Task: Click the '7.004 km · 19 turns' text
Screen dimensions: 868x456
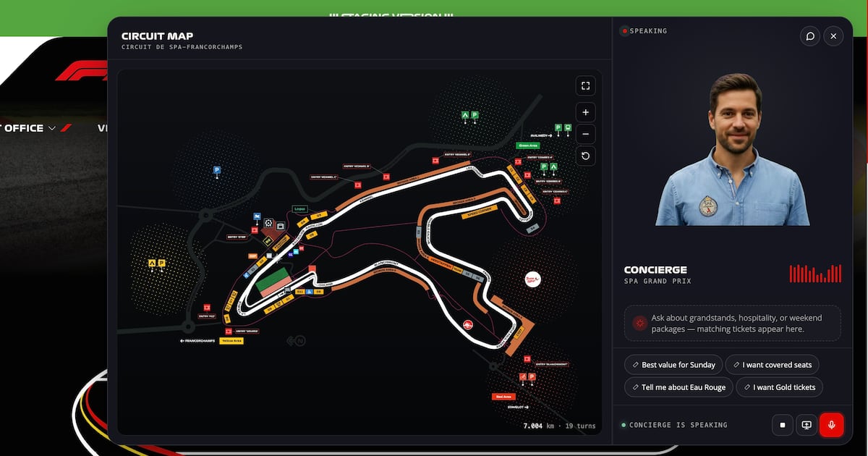Action: 560,426
